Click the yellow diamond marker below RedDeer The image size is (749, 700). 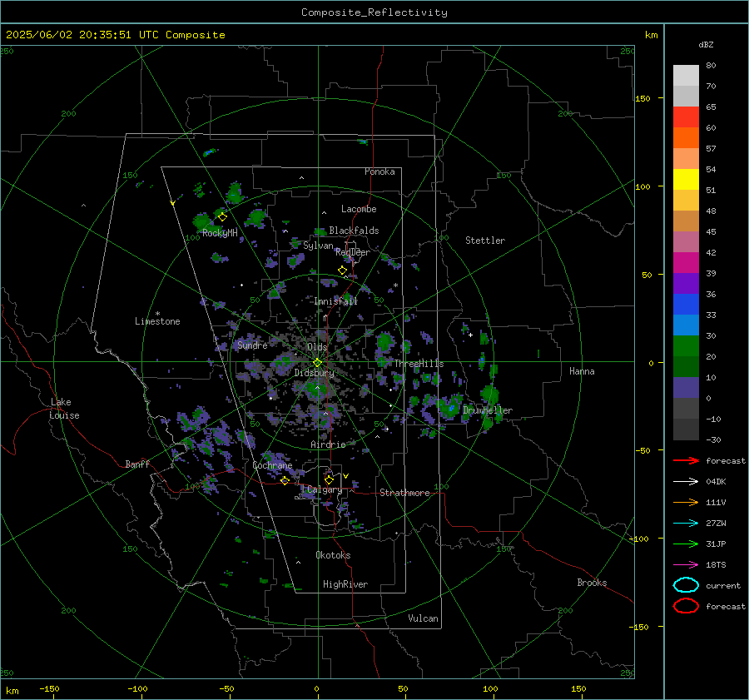[342, 271]
